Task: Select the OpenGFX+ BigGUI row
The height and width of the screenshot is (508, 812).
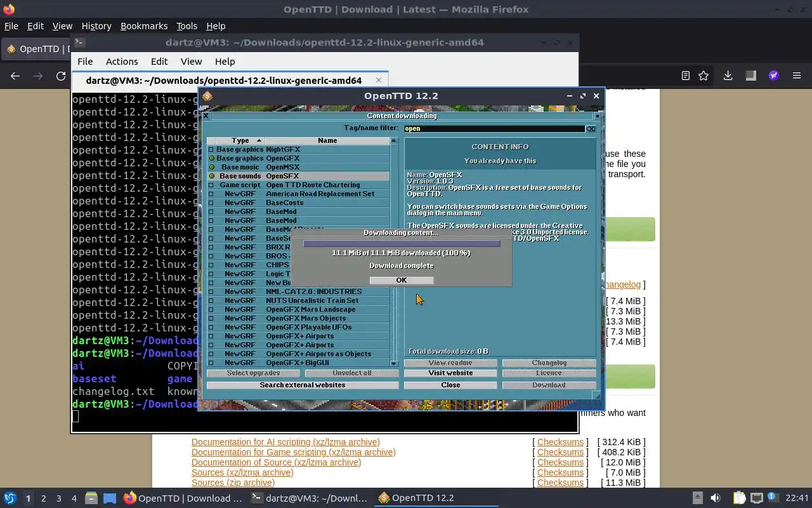Action: (x=298, y=363)
